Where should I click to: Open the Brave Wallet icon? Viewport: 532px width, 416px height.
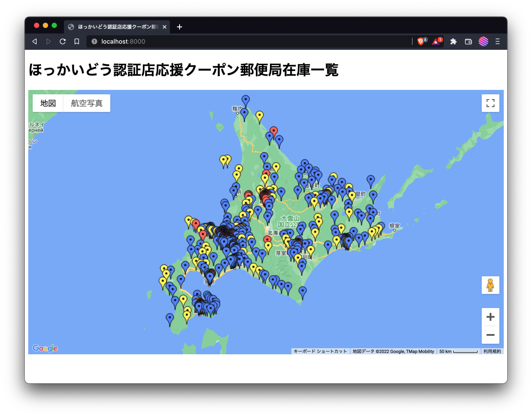(x=468, y=41)
